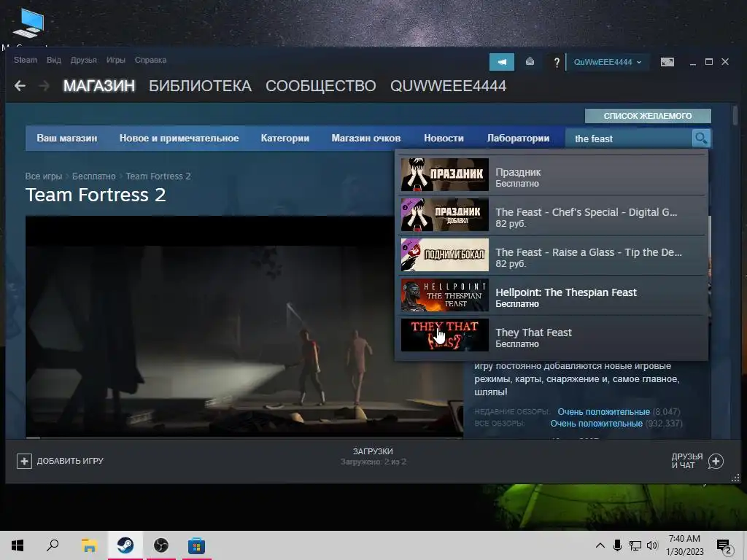Click the OBS Studio taskbar icon
The height and width of the screenshot is (560, 747).
click(161, 545)
